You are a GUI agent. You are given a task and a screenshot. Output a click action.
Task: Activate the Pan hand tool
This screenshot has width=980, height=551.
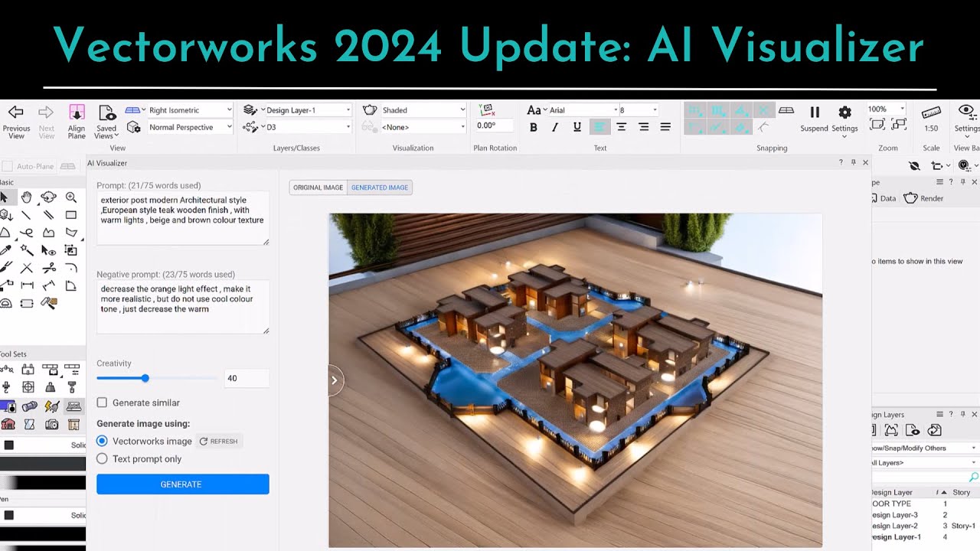(26, 197)
